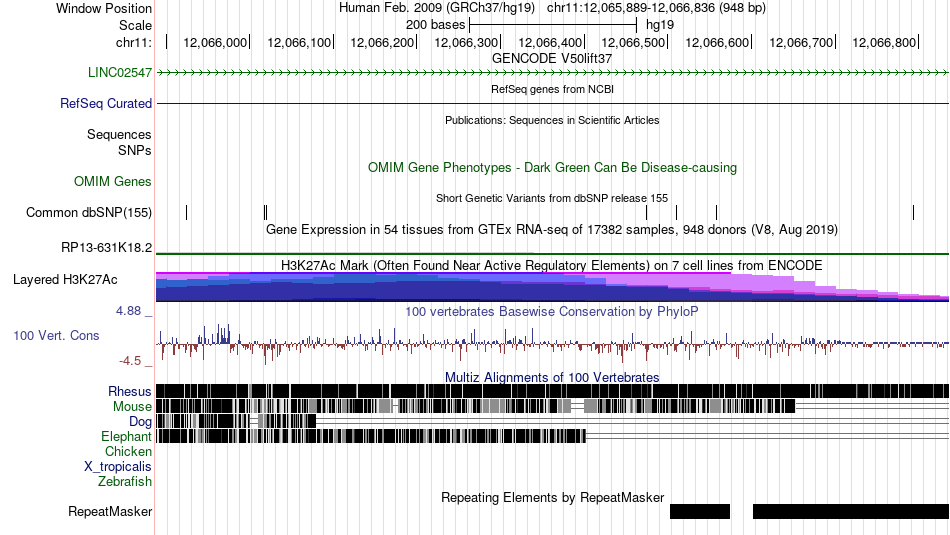Click the Sequences track label
Viewport: 950px width, 535px height.
coord(119,135)
